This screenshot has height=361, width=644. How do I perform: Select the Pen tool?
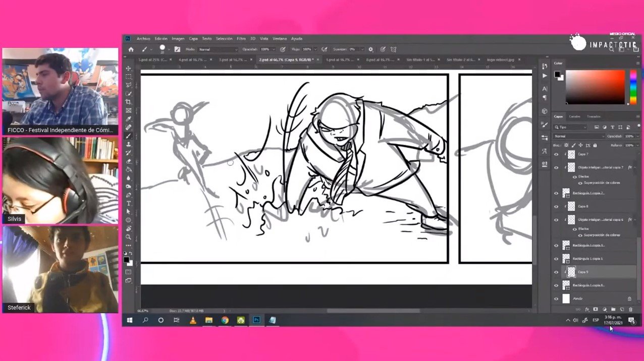128,195
